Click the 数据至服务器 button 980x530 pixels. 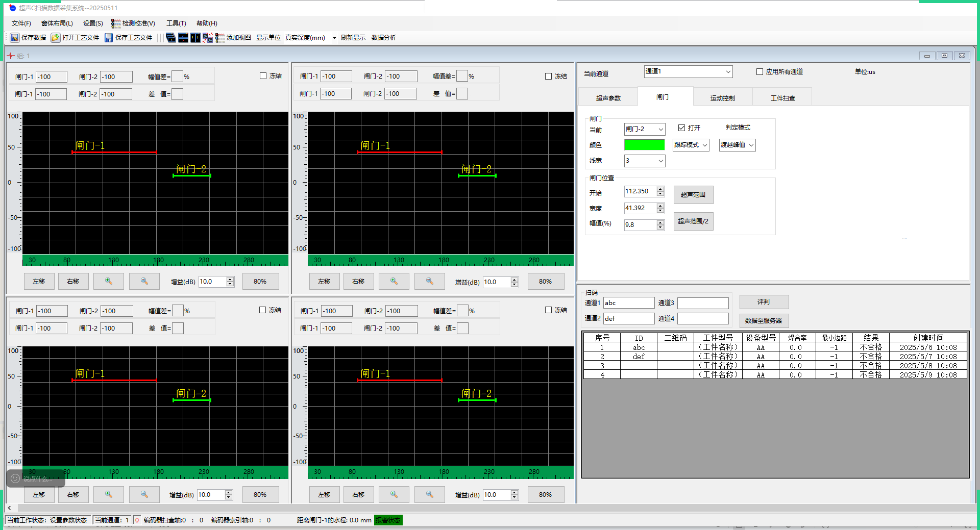point(764,320)
